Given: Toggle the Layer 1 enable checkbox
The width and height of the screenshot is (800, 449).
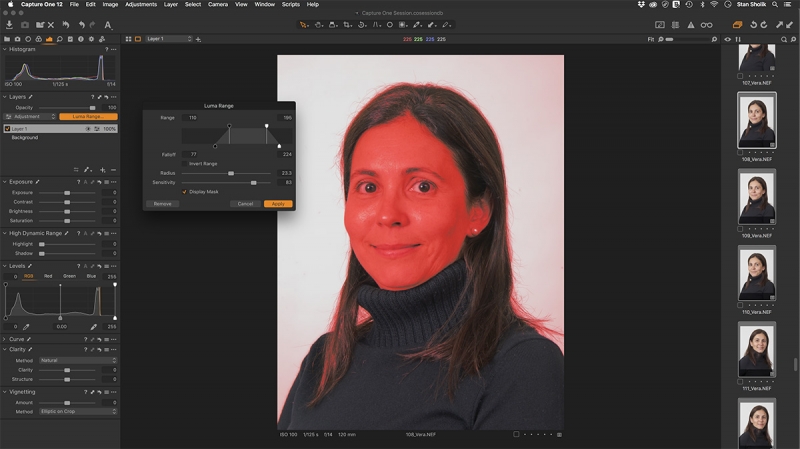Looking at the screenshot, I should click(7, 129).
